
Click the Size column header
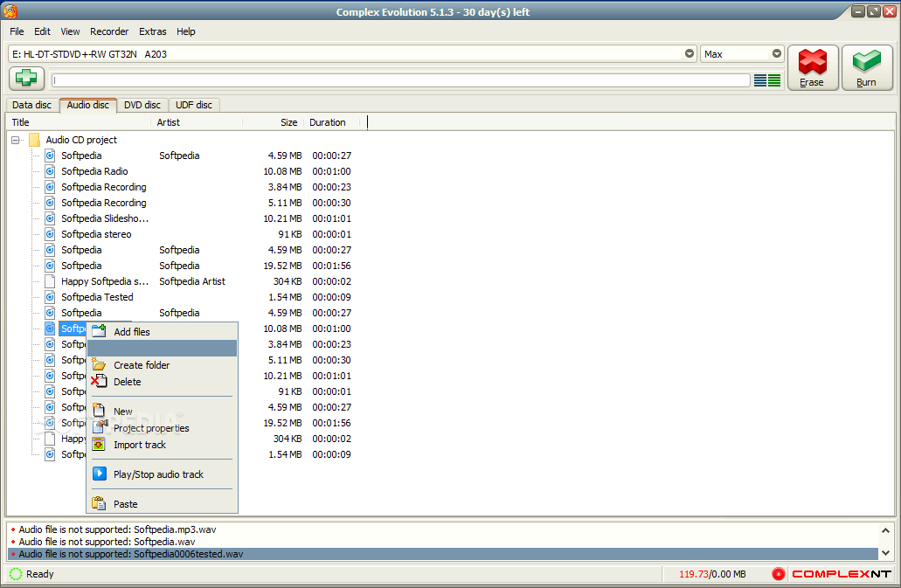point(273,122)
